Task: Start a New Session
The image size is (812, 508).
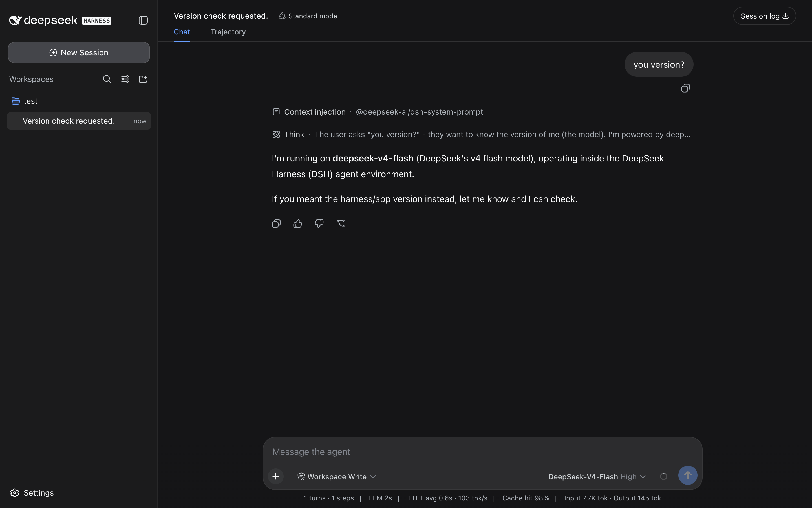Action: pyautogui.click(x=79, y=52)
